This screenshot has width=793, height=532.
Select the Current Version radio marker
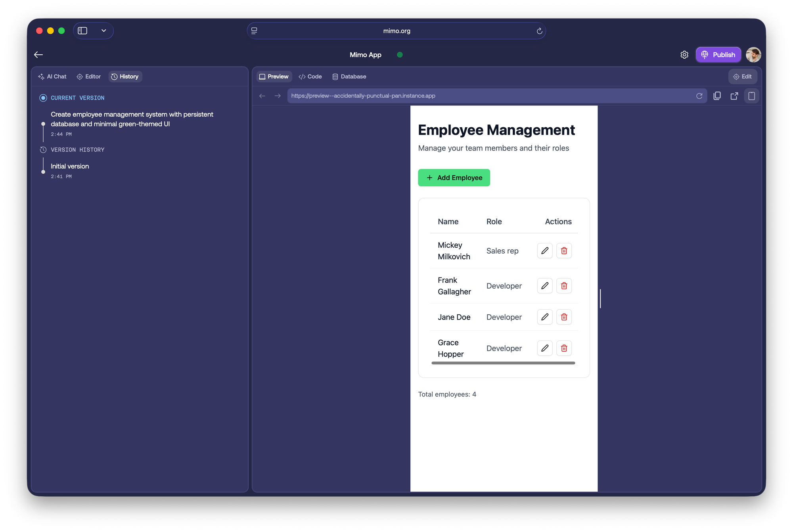click(43, 98)
